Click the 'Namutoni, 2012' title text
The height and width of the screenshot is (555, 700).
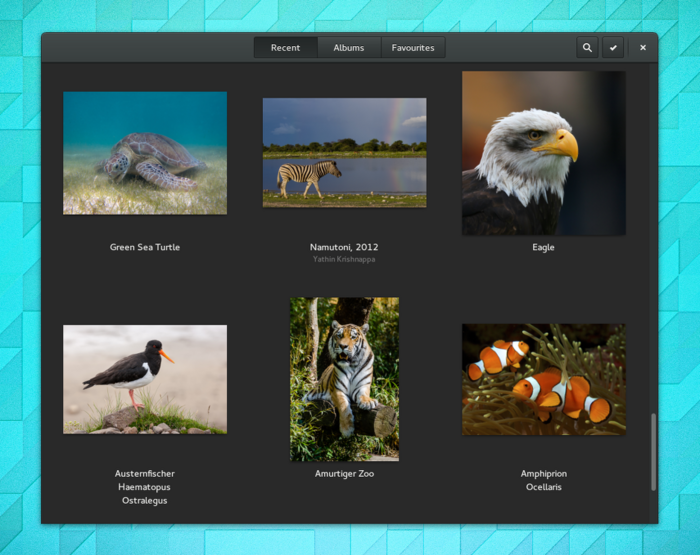(x=344, y=247)
